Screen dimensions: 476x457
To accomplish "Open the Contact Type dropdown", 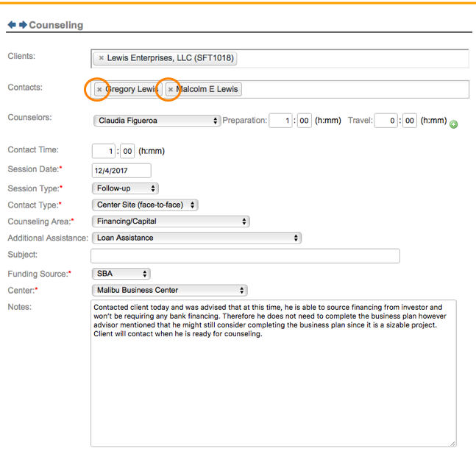I will coord(145,205).
